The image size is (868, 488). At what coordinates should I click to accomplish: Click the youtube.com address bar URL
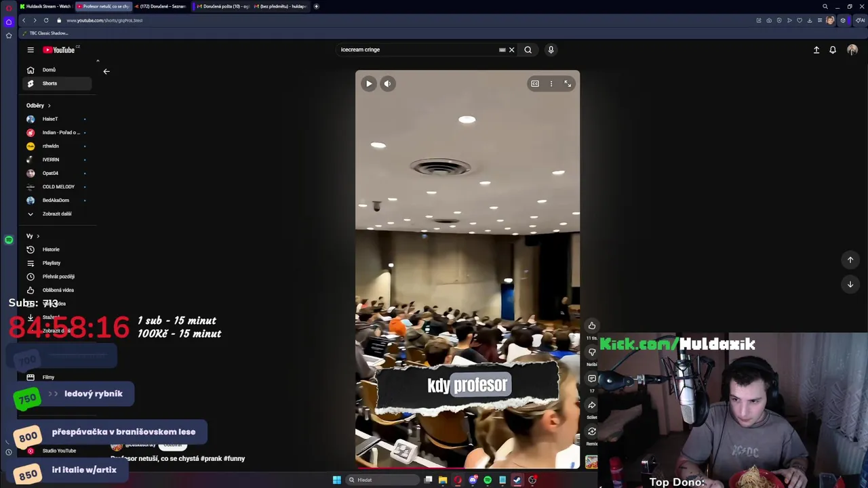(x=104, y=20)
